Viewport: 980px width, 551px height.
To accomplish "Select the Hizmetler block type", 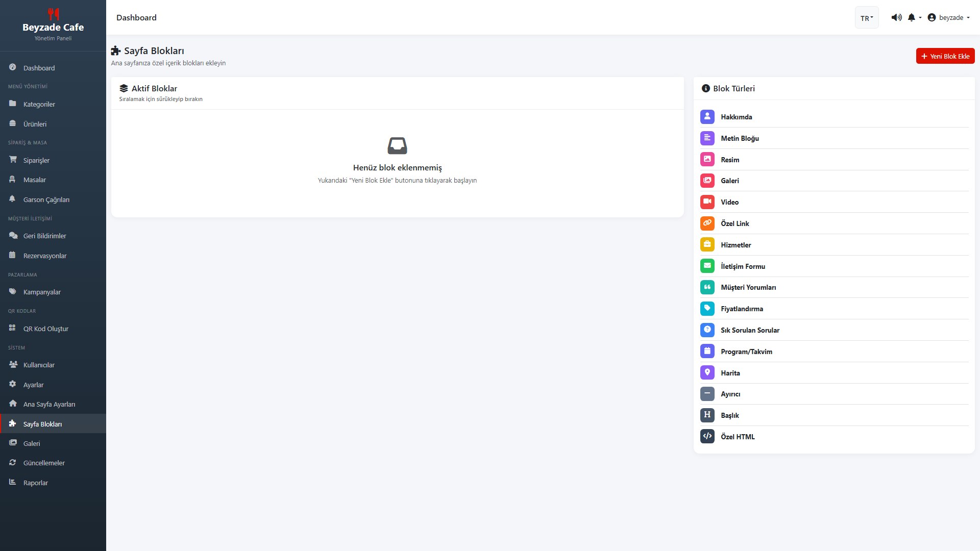I will click(736, 245).
